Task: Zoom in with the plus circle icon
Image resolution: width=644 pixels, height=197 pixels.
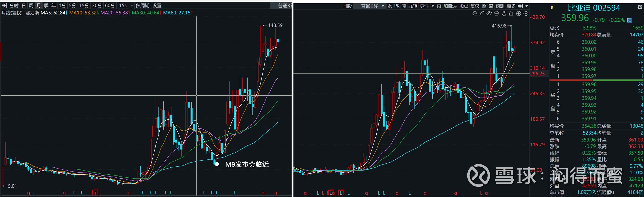Action: point(519,14)
